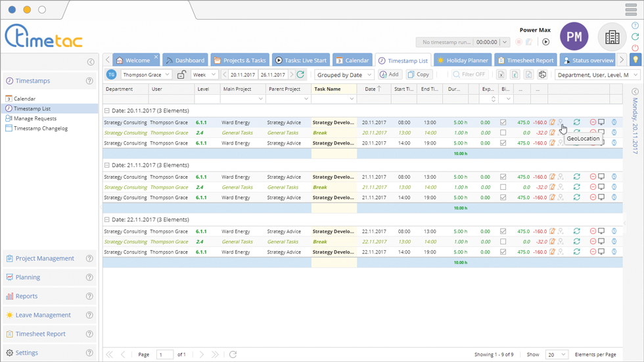Viewport: 644px width, 362px height.
Task: Click the Add button
Action: (390, 75)
